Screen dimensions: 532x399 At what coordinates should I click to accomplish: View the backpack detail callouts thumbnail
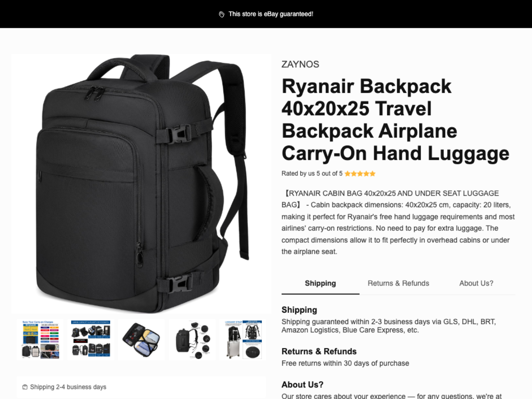(x=192, y=340)
